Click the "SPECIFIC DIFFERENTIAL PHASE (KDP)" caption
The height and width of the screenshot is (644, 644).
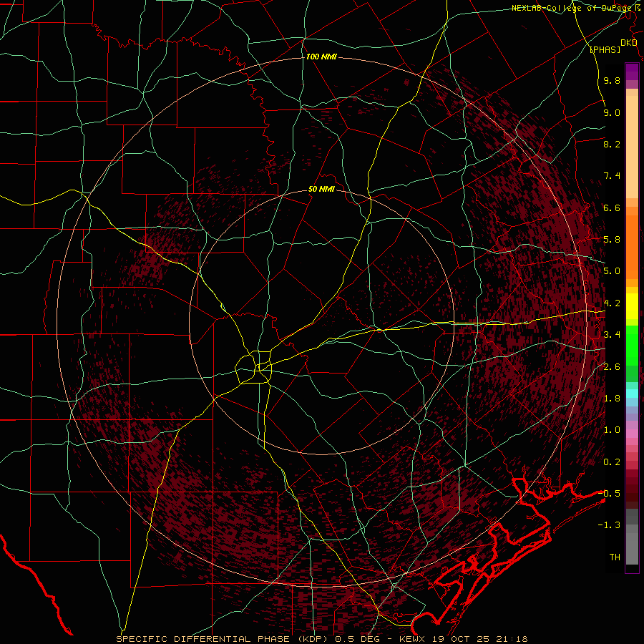223,639
